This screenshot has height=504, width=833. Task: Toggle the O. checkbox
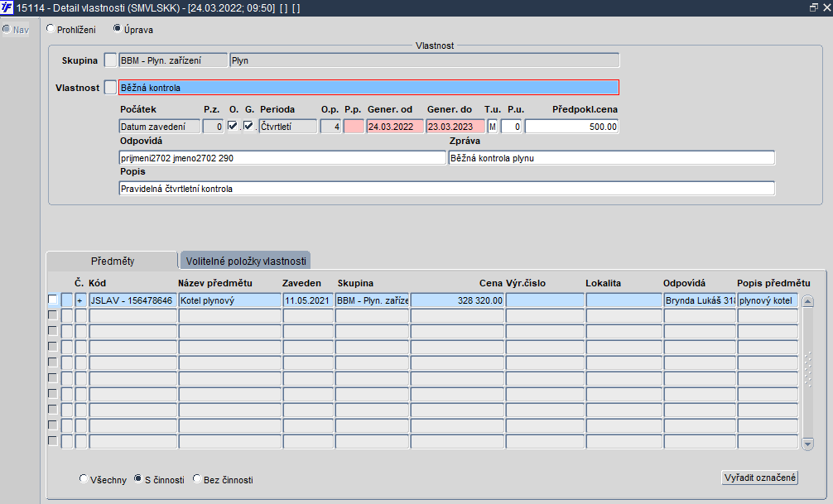pos(233,126)
